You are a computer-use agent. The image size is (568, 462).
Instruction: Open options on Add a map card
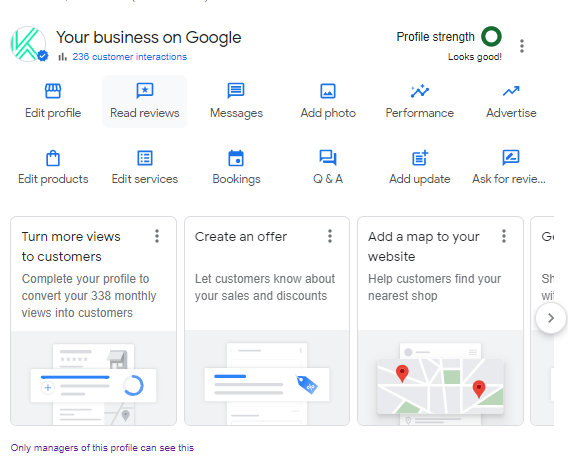pyautogui.click(x=504, y=236)
